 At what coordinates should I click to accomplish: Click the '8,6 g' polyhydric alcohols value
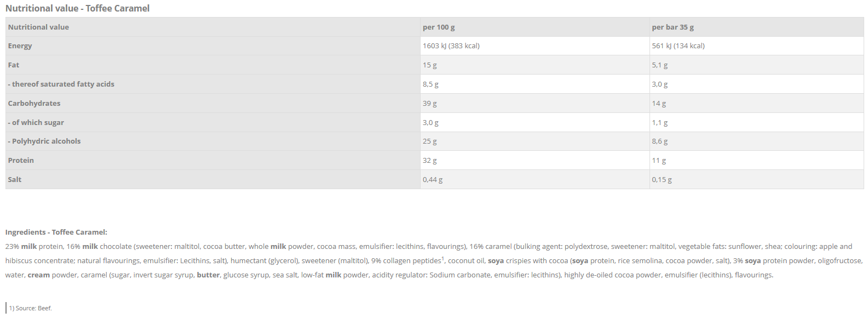pos(659,141)
